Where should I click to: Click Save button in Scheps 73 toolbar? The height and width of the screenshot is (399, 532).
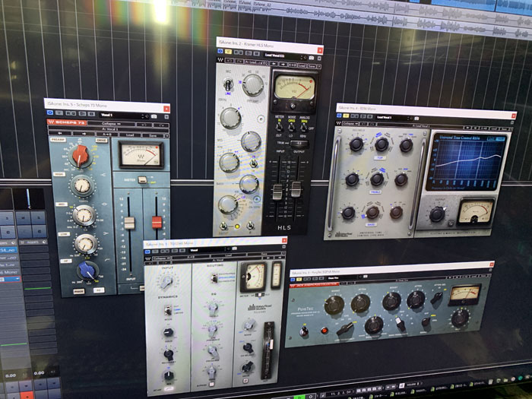153,135
